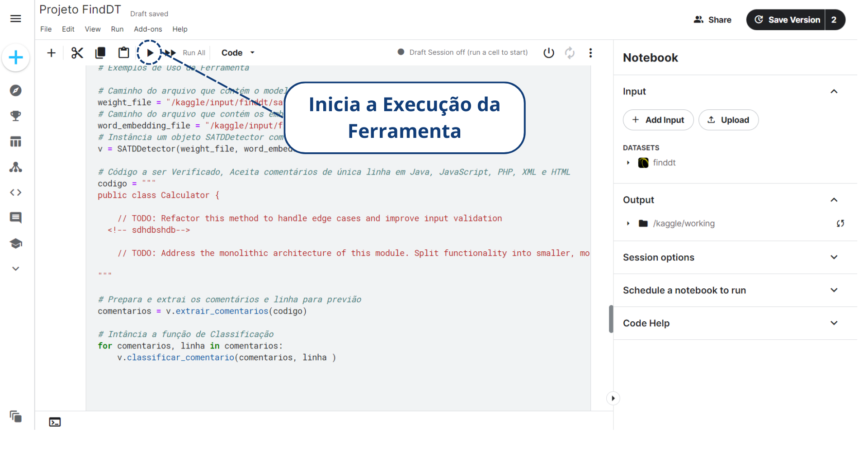Cut the cell with scissors icon
Viewport: 868px width, 461px height.
click(x=77, y=53)
